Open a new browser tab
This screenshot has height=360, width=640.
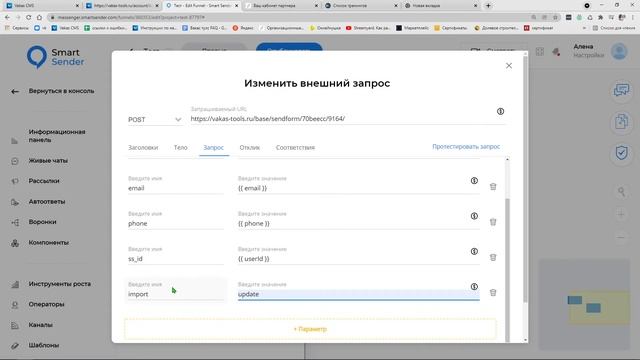(x=488, y=6)
